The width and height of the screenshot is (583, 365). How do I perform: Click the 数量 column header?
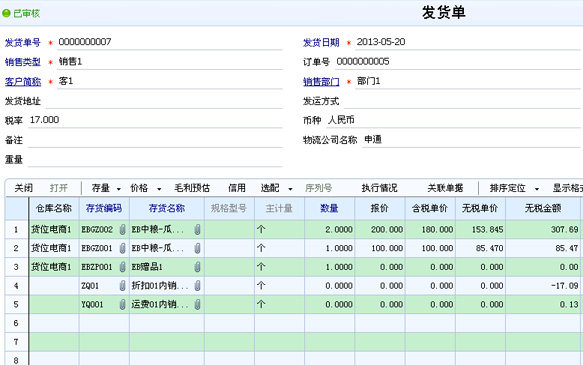(330, 209)
